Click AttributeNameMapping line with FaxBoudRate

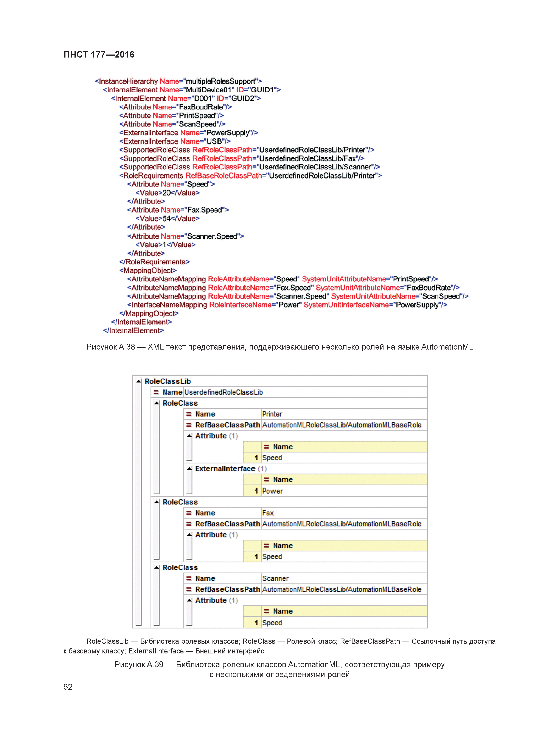click(293, 287)
